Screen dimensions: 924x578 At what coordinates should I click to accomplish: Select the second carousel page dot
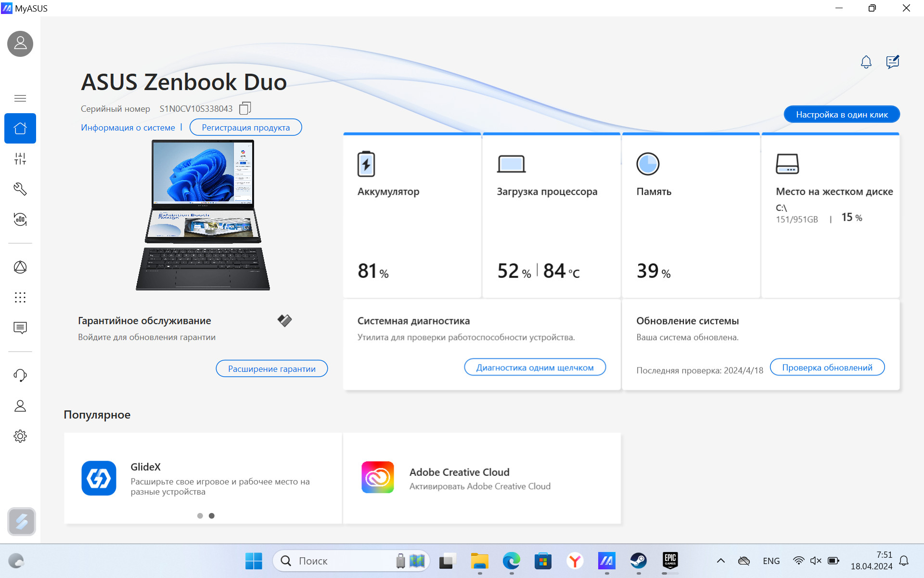(x=211, y=516)
